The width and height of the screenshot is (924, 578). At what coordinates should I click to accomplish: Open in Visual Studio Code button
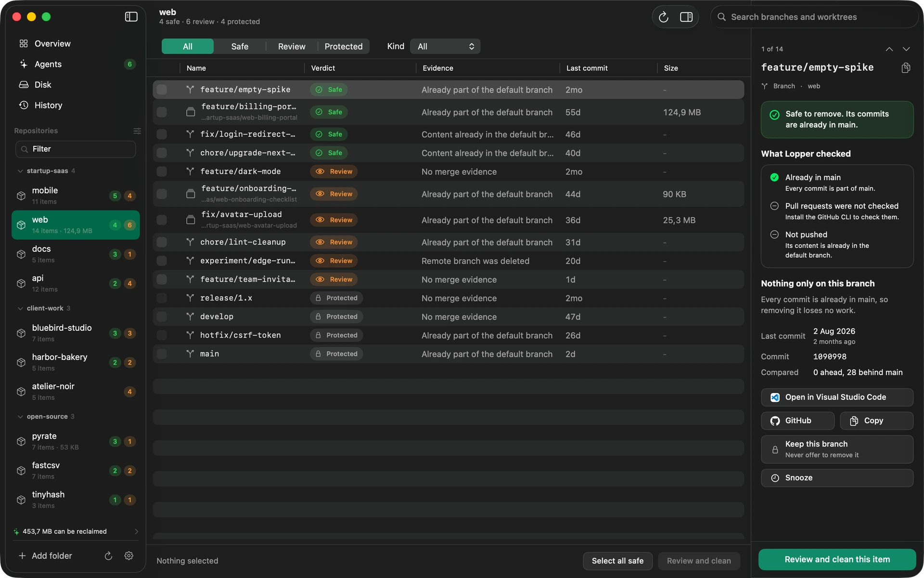point(837,397)
